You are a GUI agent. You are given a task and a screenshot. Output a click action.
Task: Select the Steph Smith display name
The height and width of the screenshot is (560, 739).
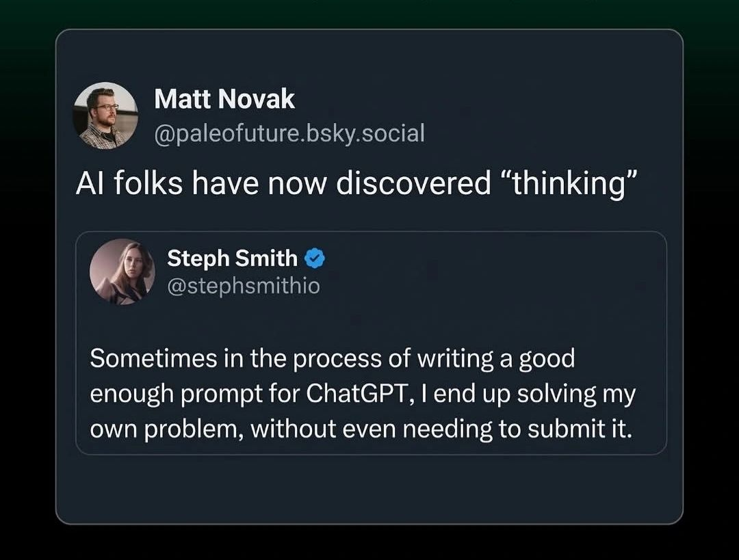pyautogui.click(x=232, y=258)
